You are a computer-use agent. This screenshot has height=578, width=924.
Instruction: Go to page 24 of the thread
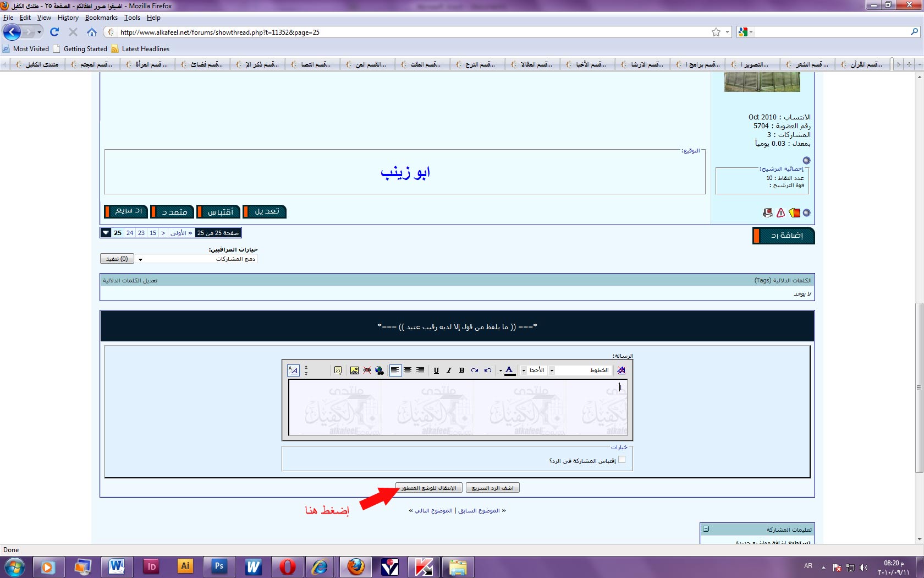point(130,233)
